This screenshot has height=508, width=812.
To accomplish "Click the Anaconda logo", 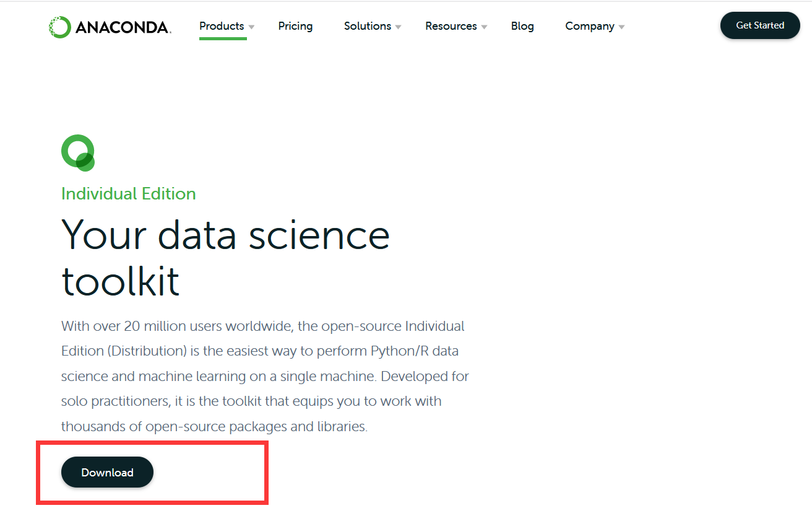I will 110,27.
